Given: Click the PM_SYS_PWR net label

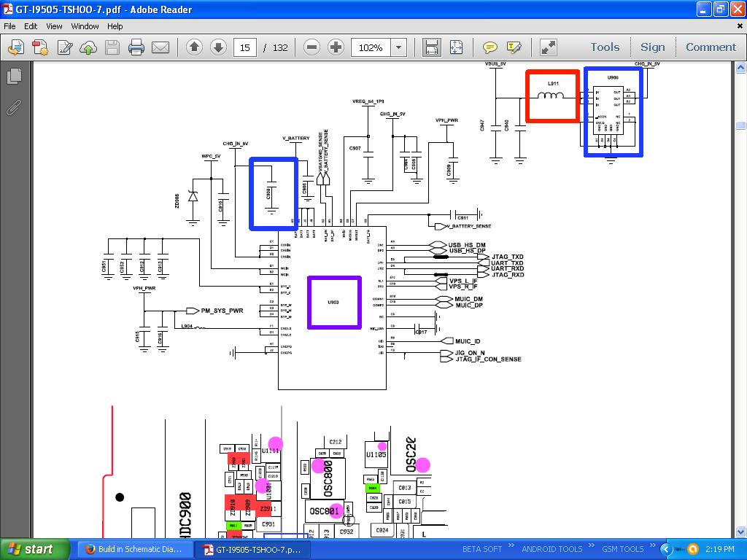Looking at the screenshot, I should pyautogui.click(x=222, y=311).
